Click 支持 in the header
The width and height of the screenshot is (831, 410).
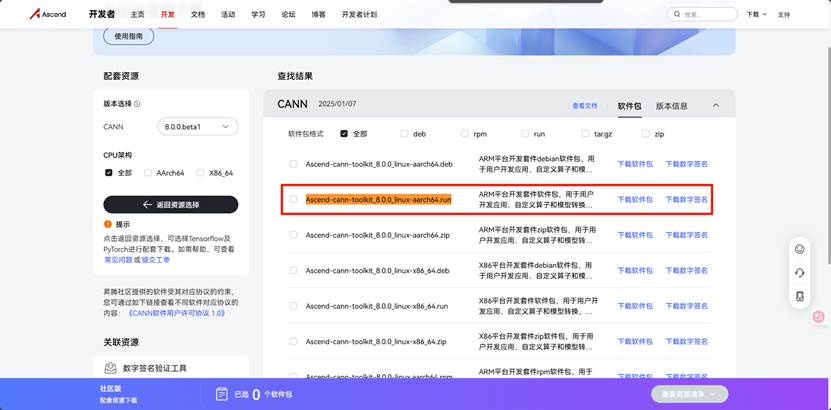click(x=784, y=15)
